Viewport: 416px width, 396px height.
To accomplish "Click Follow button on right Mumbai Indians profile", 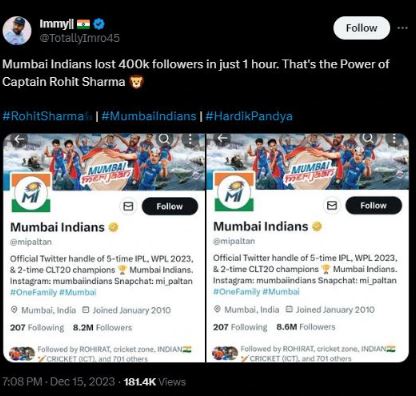I will pos(373,205).
